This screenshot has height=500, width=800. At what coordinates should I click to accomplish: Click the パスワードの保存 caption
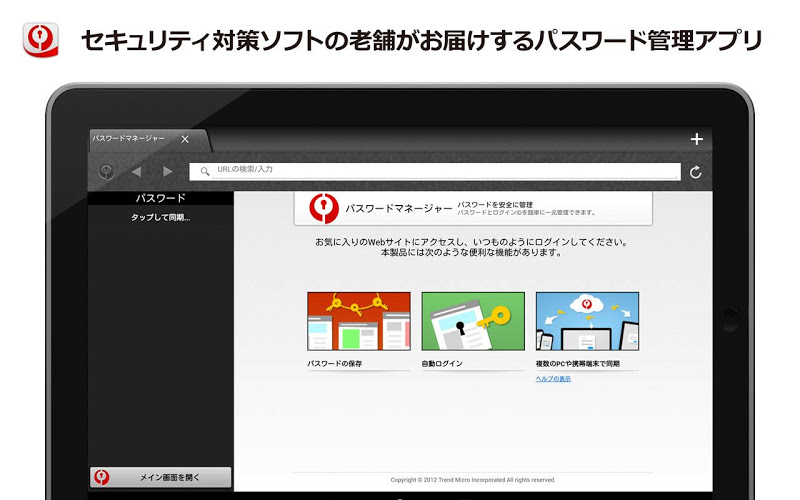tap(335, 364)
